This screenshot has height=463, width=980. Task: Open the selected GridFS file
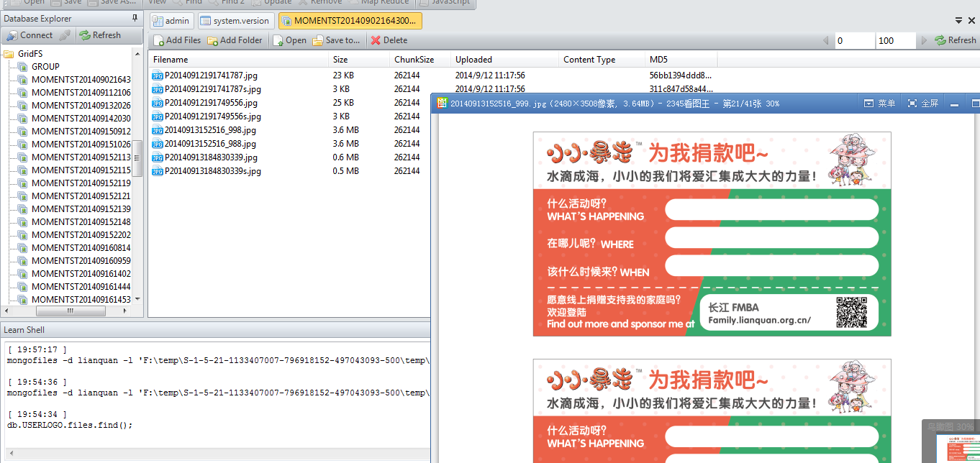point(289,40)
